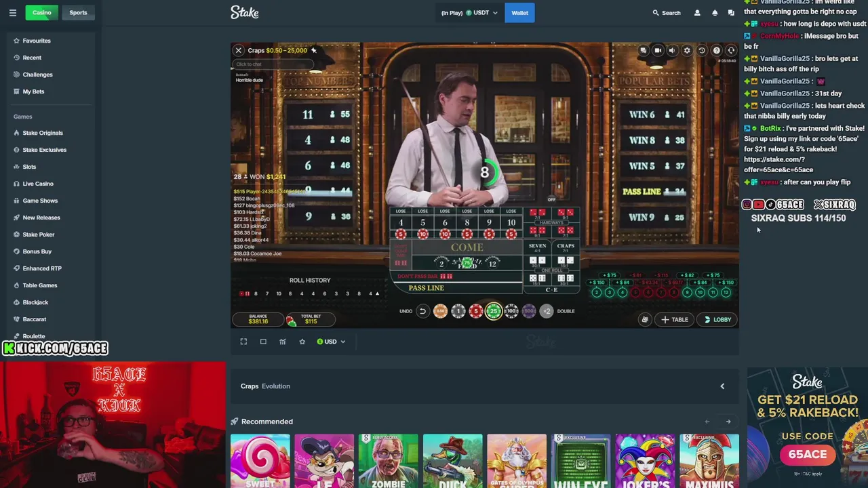Open the chat panel icon in header

click(x=731, y=12)
